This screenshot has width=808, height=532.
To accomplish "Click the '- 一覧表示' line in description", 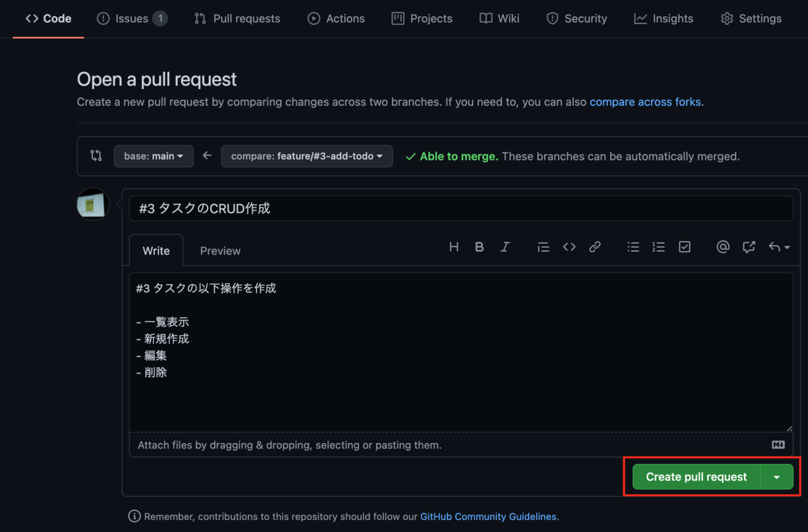I will tap(162, 322).
